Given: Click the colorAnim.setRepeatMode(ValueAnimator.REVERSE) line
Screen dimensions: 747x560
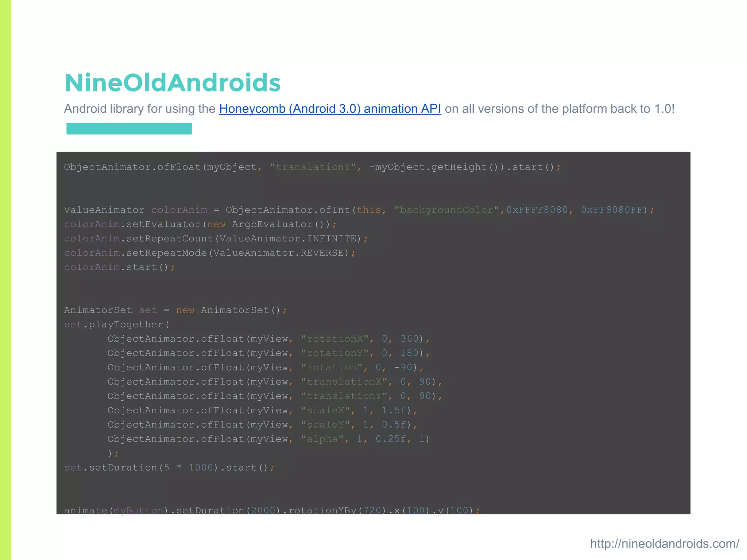Looking at the screenshot, I should point(210,253).
